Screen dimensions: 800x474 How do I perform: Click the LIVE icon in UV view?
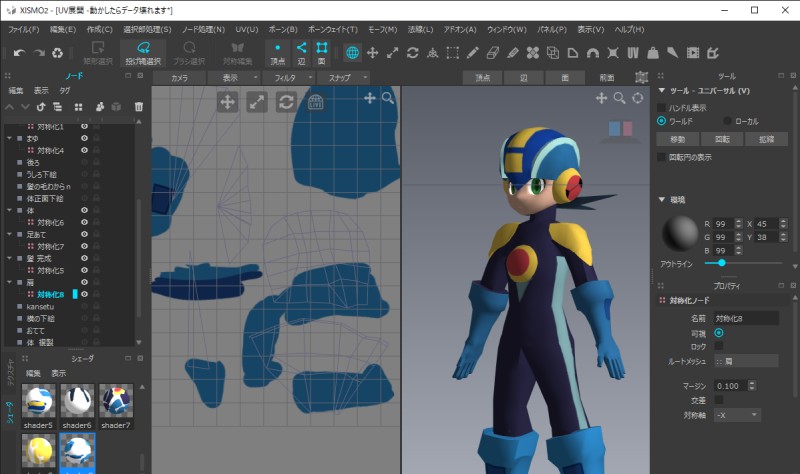(315, 101)
